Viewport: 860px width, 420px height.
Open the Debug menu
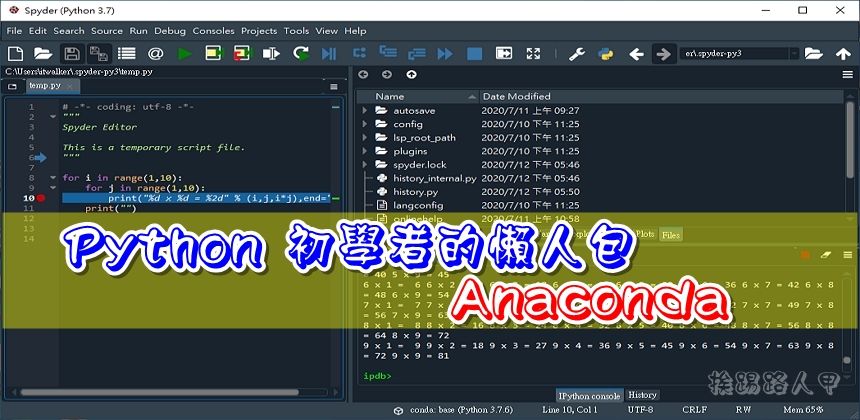(x=170, y=31)
